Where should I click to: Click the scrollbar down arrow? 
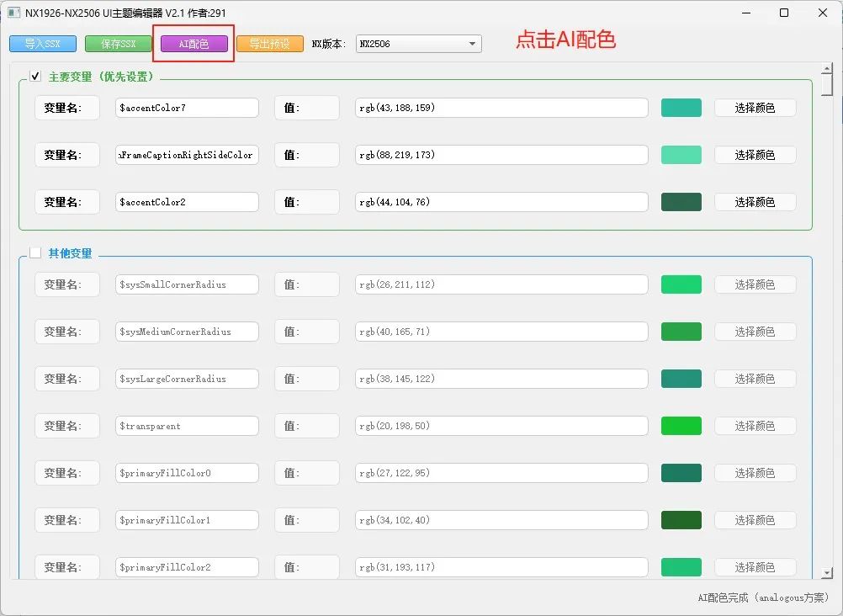pyautogui.click(x=827, y=573)
